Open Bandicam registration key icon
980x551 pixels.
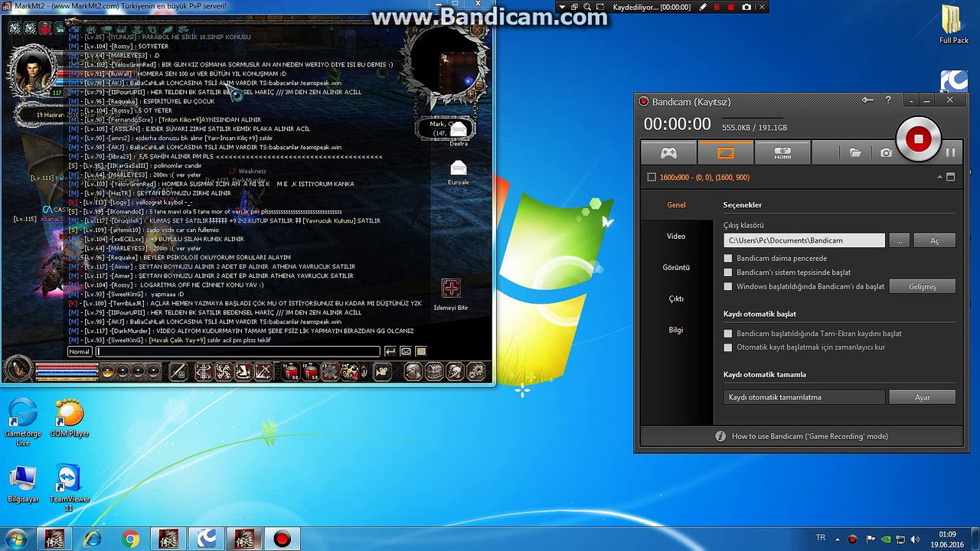point(867,100)
